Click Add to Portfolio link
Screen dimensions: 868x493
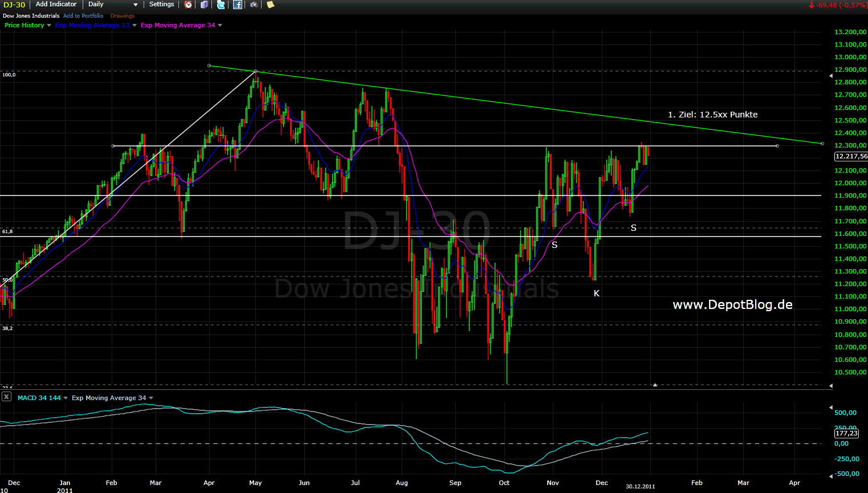pos(83,16)
